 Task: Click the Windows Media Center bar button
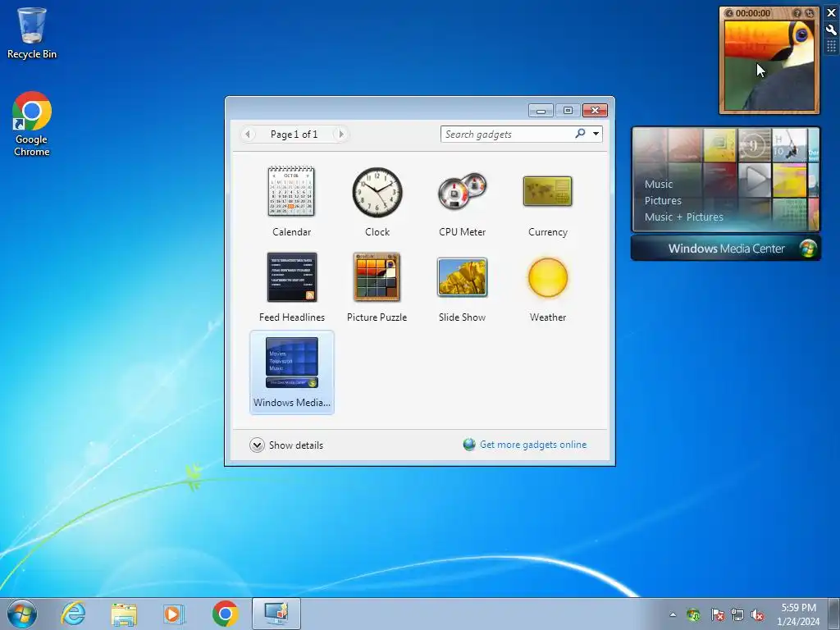[726, 249]
